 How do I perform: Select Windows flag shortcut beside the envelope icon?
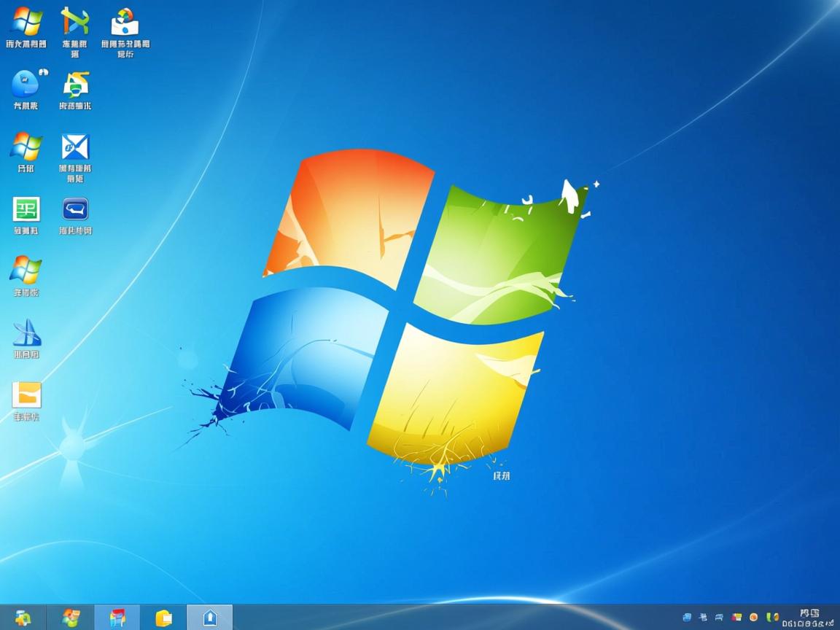(26, 147)
